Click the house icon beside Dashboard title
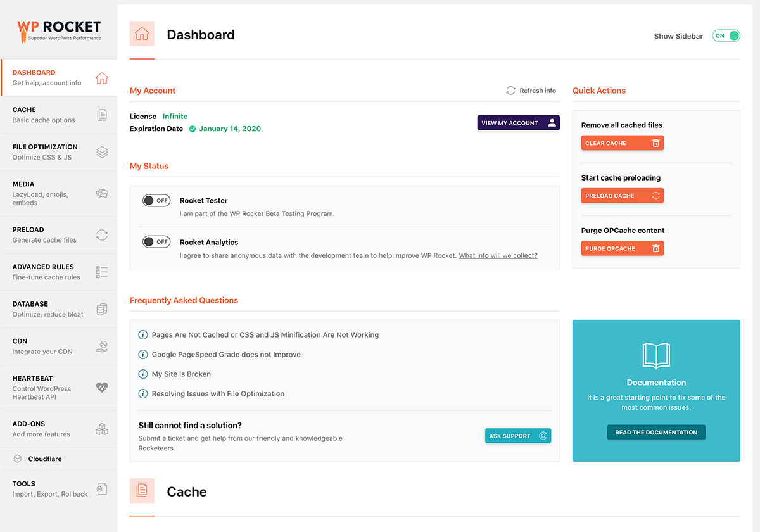Viewport: 760px width, 532px height. click(x=142, y=34)
